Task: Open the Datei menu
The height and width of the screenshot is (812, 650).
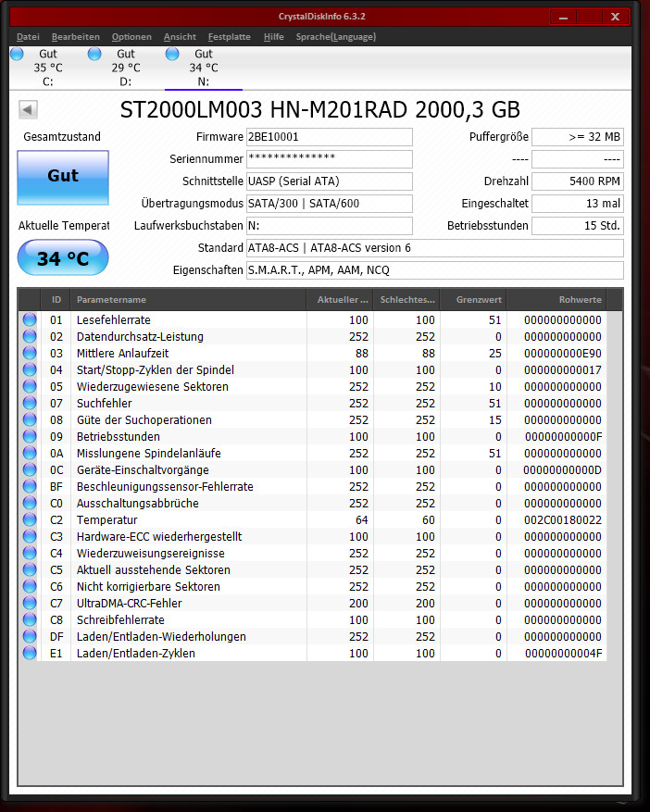Action: (x=28, y=37)
